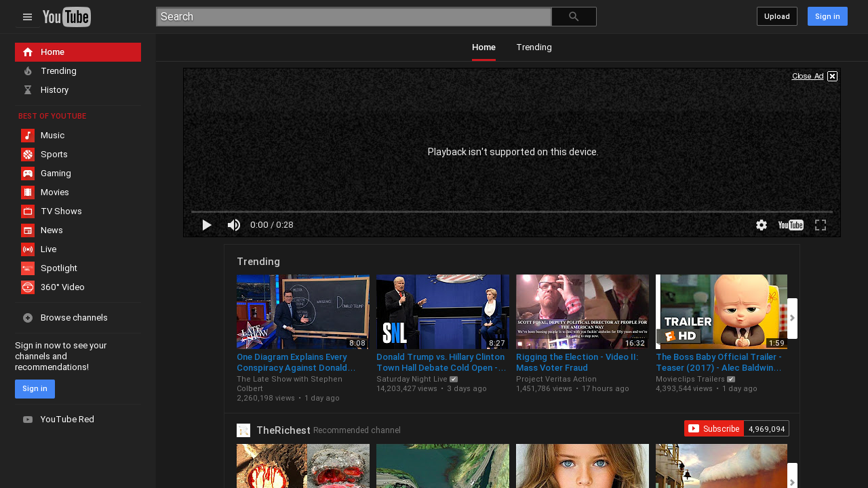
Task: Open Spotlight category in sidebar
Action: (78, 268)
